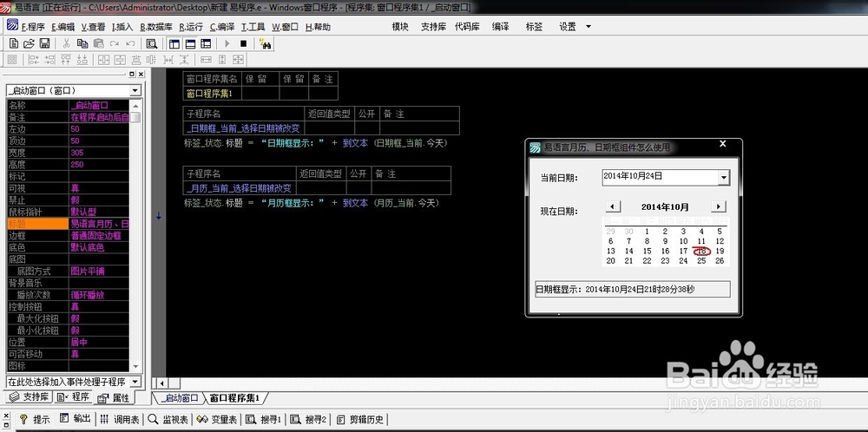Viewport: 868px width, 432px height.
Task: Open the 调用表 tab
Action: pos(120,419)
